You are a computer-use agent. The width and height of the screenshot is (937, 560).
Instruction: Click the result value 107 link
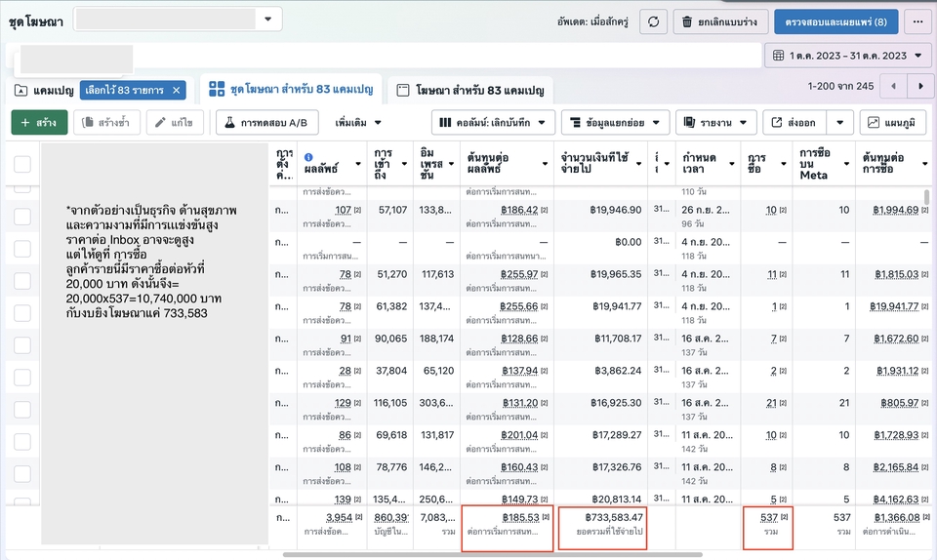click(343, 210)
